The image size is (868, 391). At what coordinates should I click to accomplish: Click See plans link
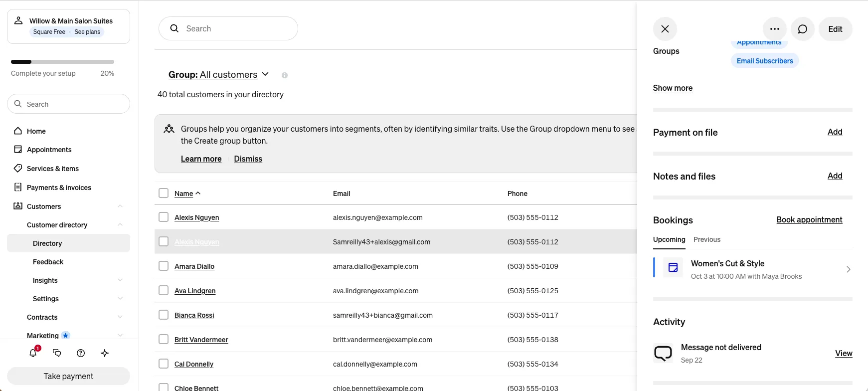(87, 32)
